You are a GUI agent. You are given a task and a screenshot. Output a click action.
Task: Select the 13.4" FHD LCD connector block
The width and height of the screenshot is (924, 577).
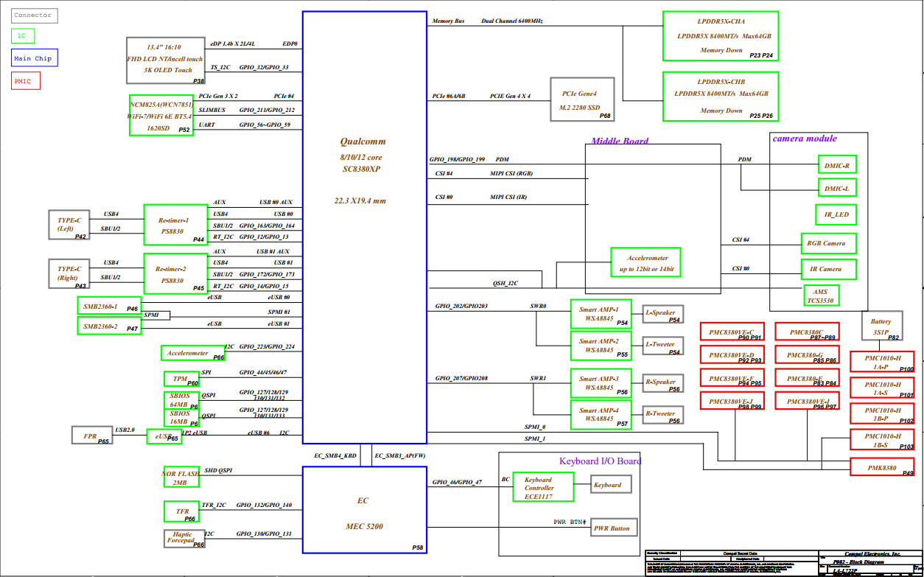(166, 60)
